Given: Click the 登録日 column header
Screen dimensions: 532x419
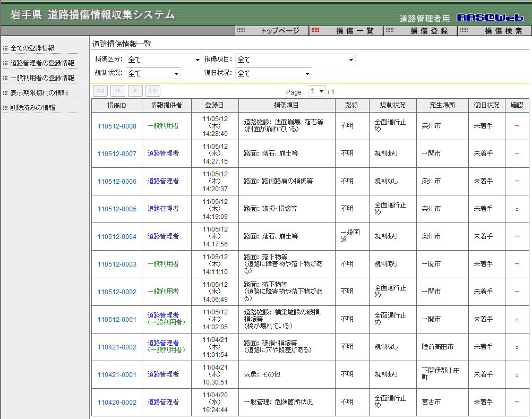Looking at the screenshot, I should [214, 105].
